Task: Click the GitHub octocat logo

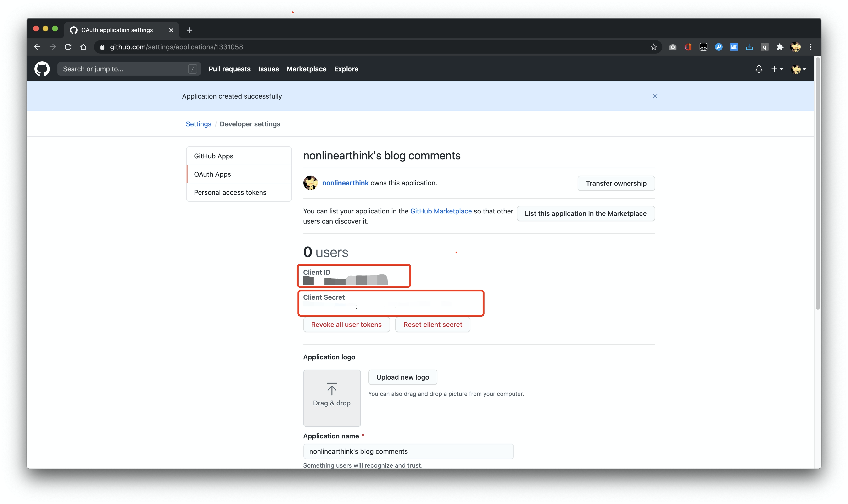Action: coord(42,69)
